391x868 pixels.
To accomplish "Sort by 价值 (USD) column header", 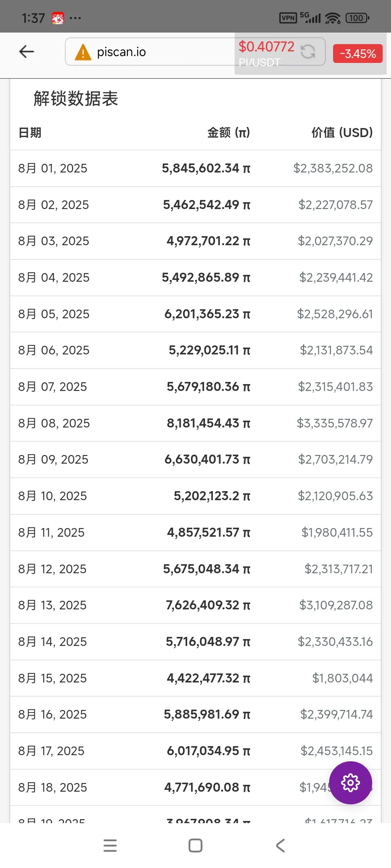I will (x=342, y=133).
